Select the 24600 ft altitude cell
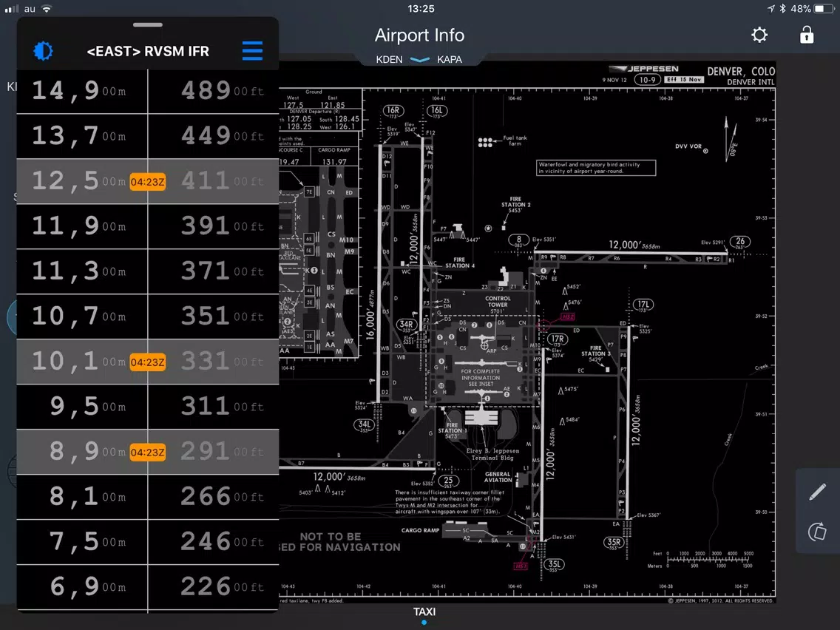This screenshot has height=630, width=840. 214,541
